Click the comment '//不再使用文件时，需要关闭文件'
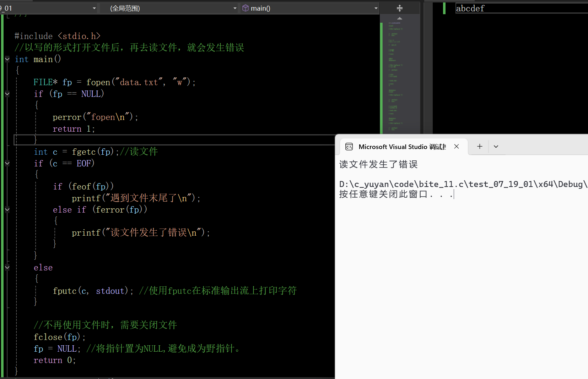 (105, 325)
